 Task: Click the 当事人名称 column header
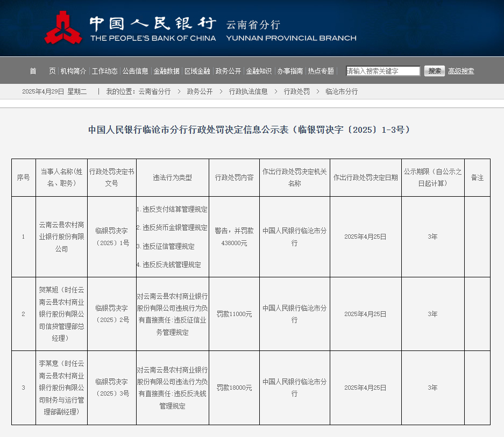tap(61, 177)
